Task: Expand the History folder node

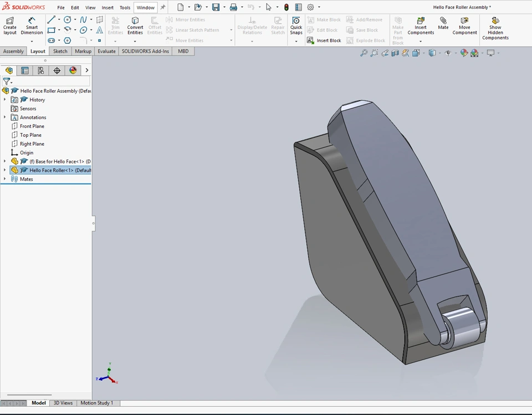Action: tap(5, 100)
